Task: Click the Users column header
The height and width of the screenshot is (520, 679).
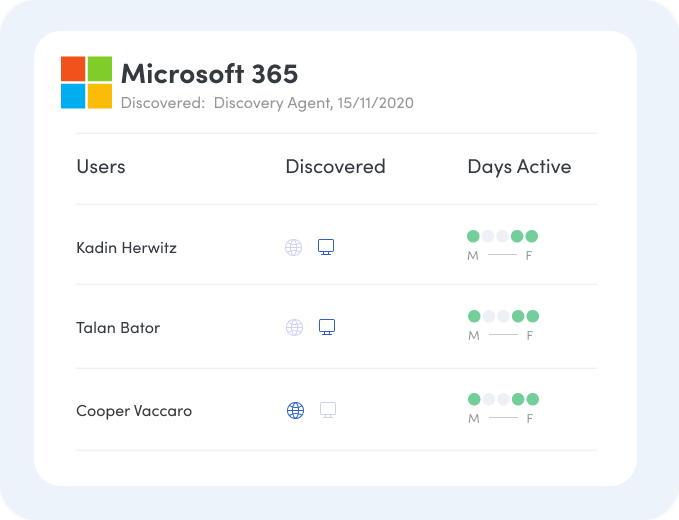Action: pyautogui.click(x=101, y=167)
